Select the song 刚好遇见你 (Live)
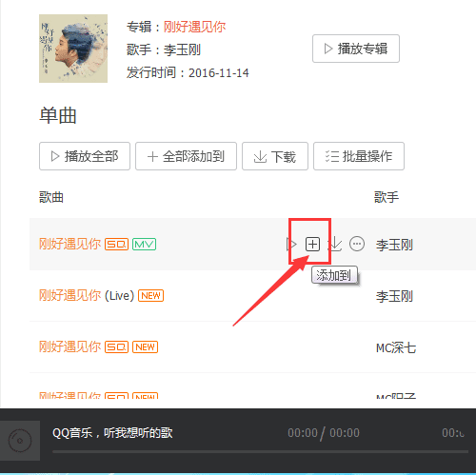Image resolution: width=476 pixels, height=475 pixels. click(87, 296)
